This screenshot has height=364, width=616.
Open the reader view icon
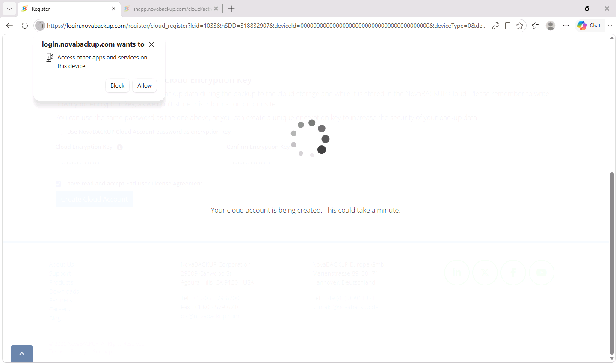tap(508, 26)
